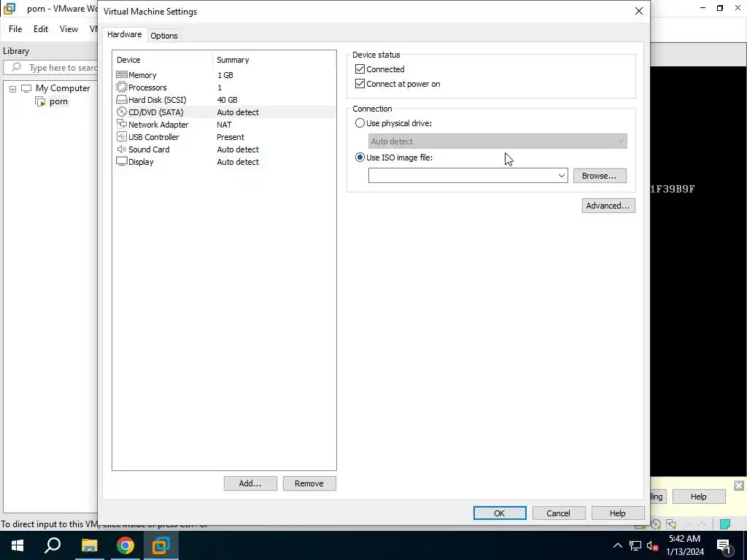
Task: Open the Auto detect drive dropdown
Action: tap(620, 141)
